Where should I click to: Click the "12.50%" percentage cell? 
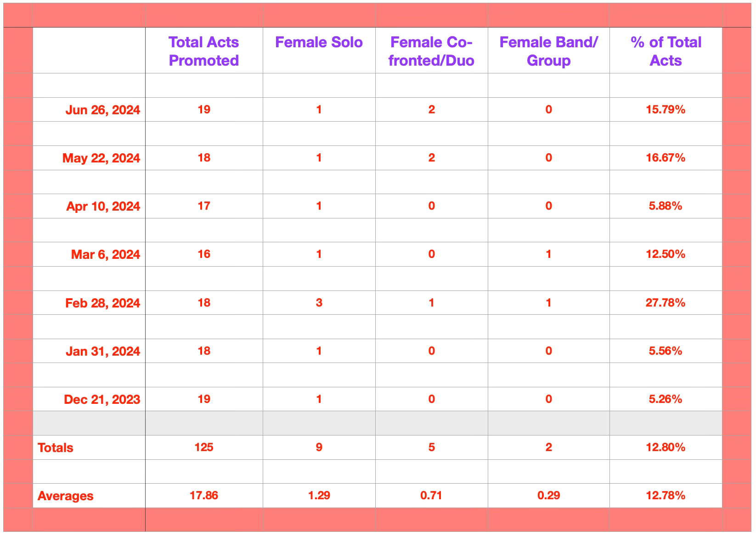point(666,254)
